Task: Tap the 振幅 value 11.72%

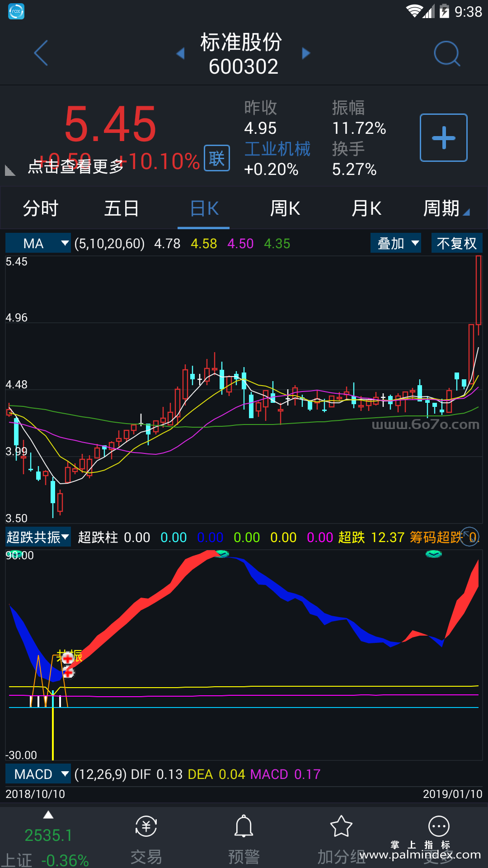Action: click(x=359, y=128)
